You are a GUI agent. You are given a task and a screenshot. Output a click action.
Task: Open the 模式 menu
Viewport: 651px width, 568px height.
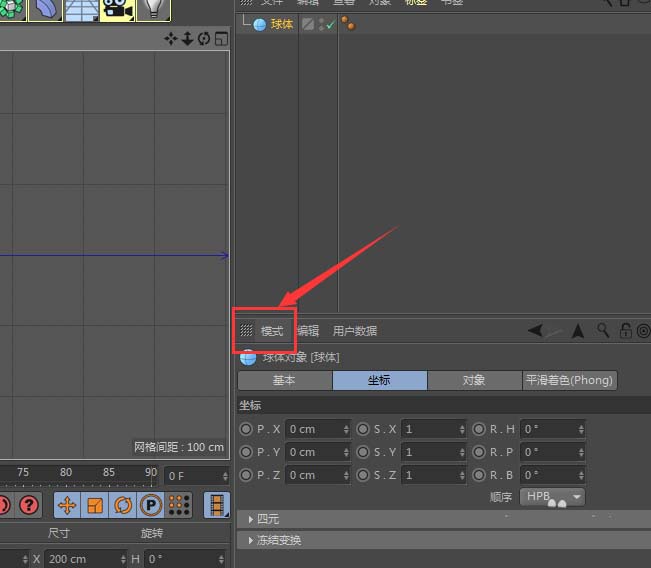click(x=272, y=331)
